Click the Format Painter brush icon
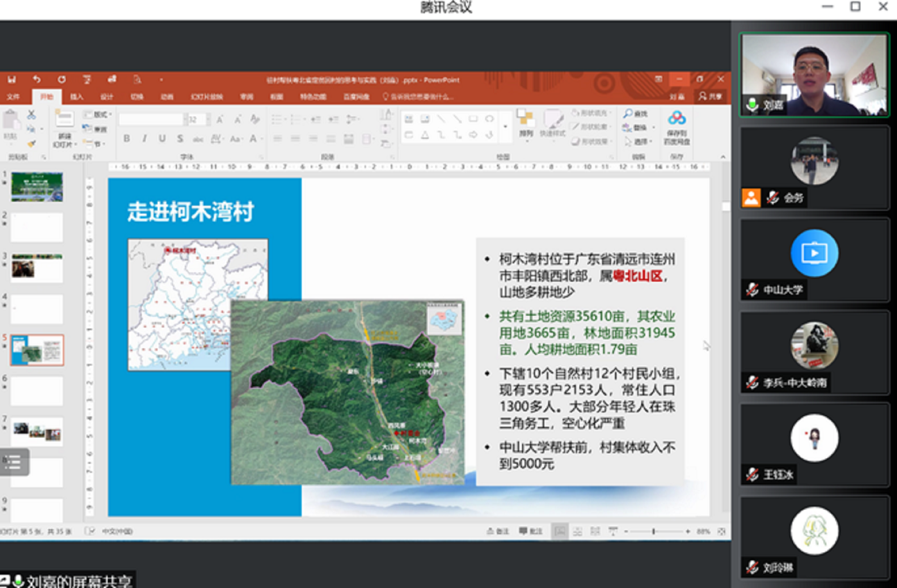 (x=31, y=144)
